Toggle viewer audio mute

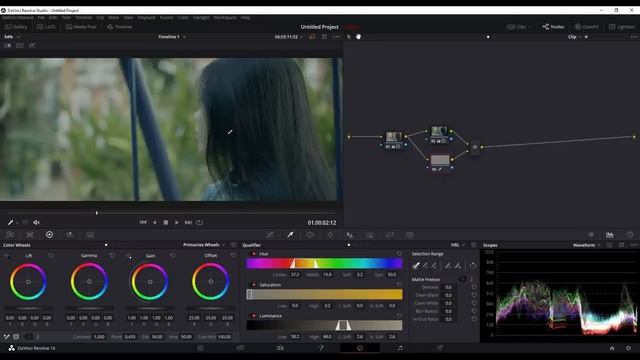click(x=36, y=222)
